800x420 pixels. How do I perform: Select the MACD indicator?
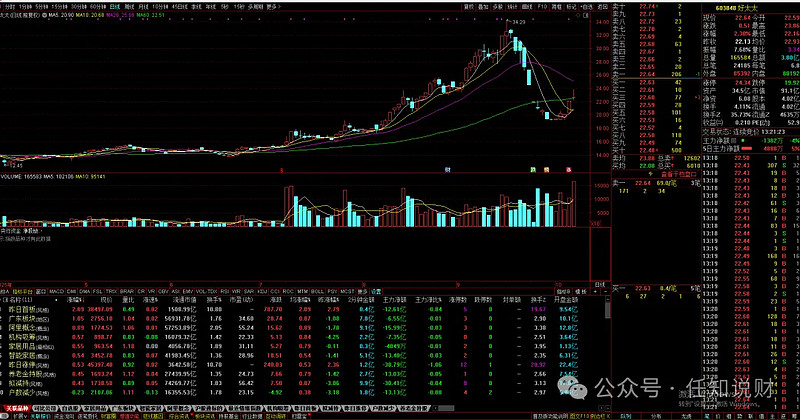click(56, 291)
